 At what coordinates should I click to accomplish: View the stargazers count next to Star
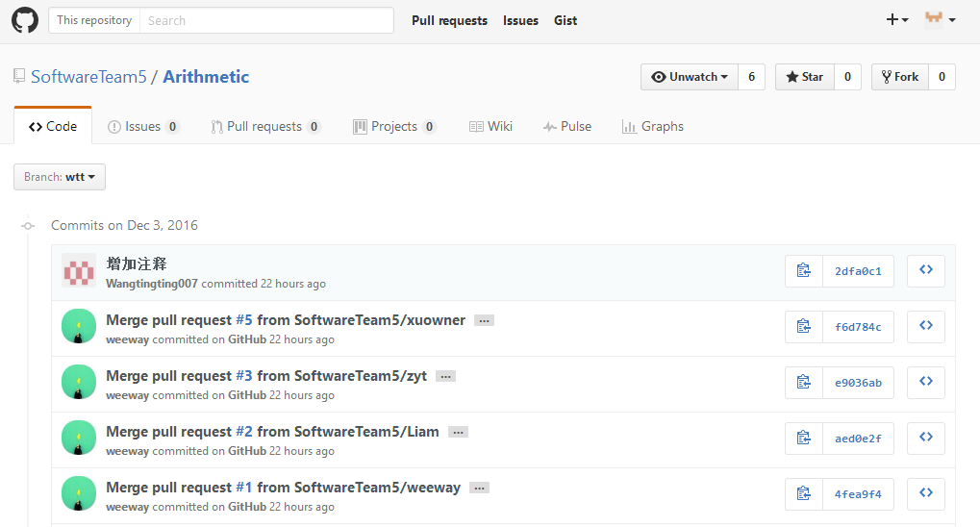pyautogui.click(x=848, y=77)
